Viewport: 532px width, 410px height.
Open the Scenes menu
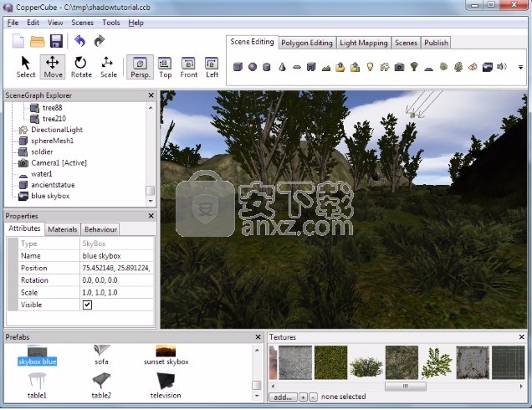coord(82,23)
